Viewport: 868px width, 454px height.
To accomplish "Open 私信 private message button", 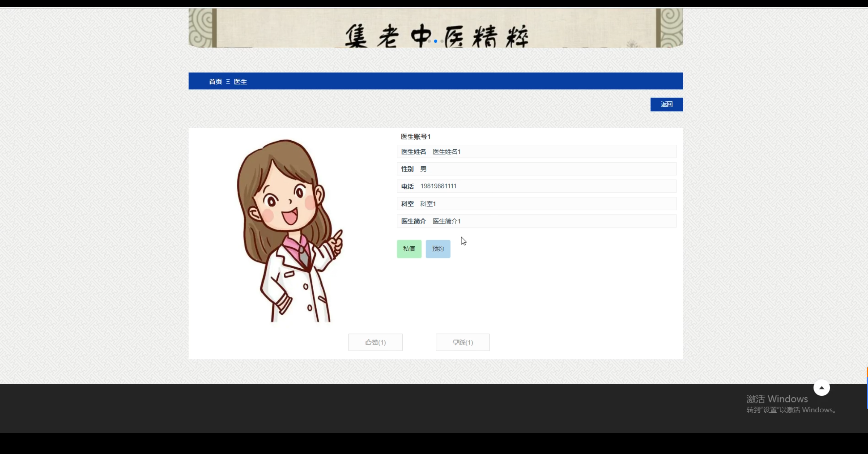I will click(x=409, y=249).
